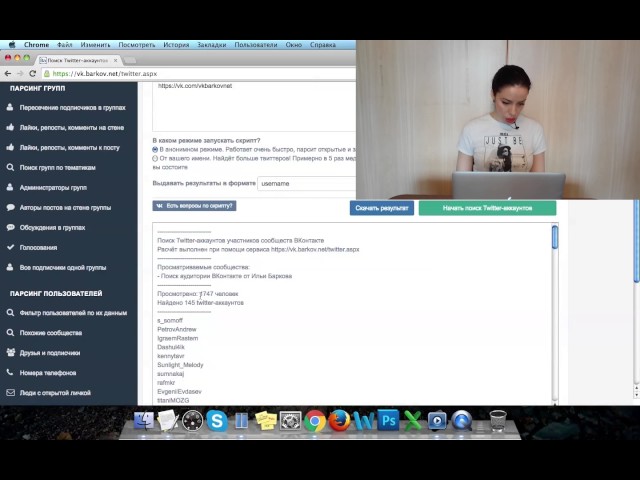Screen dimensions: 640x480
Task: Open Лайки, репосты, комменты к посту
Action: click(x=69, y=148)
